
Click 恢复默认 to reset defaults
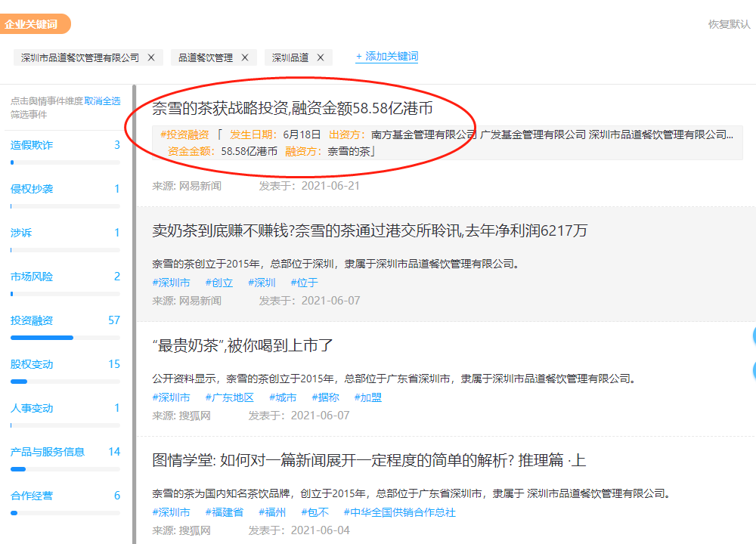[729, 24]
